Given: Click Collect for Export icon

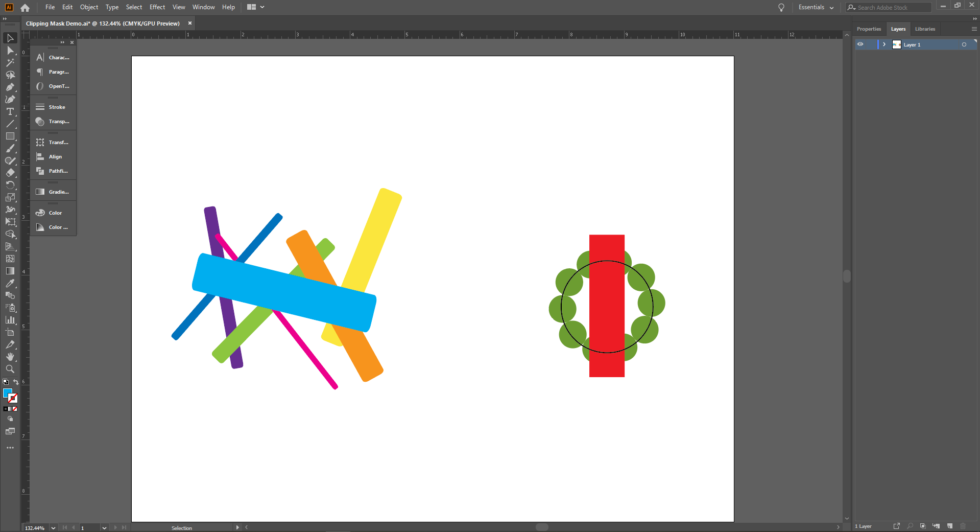Looking at the screenshot, I should pos(897,526).
